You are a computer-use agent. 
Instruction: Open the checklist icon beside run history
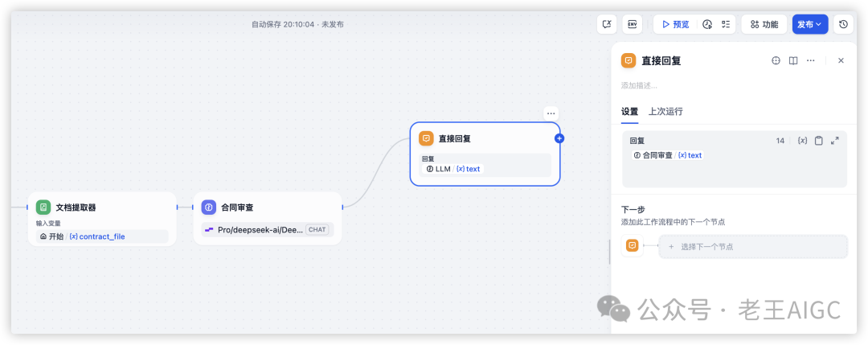[726, 24]
